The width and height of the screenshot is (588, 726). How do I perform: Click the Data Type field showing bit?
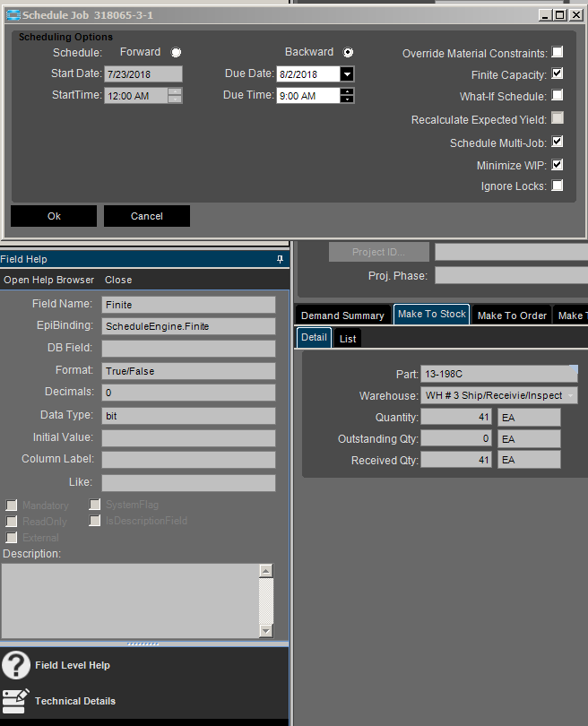pyautogui.click(x=188, y=416)
